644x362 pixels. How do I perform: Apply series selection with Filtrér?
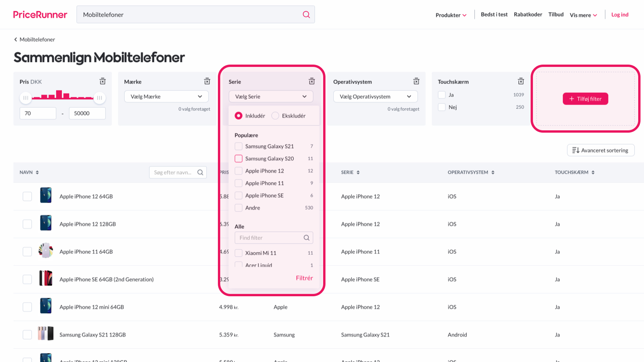(x=304, y=278)
